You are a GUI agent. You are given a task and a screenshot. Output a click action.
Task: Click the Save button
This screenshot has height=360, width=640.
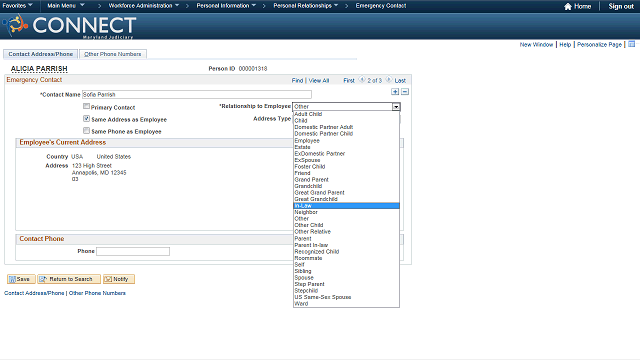tap(21, 279)
